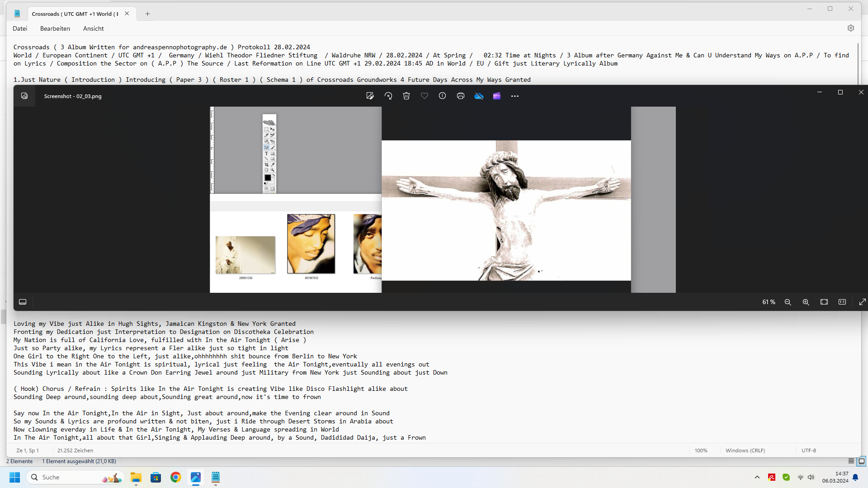
Task: Switch Explorer to large icons view
Action: click(862, 461)
